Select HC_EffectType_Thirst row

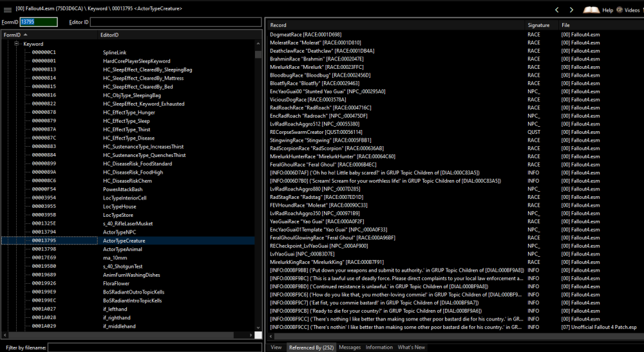(x=128, y=129)
